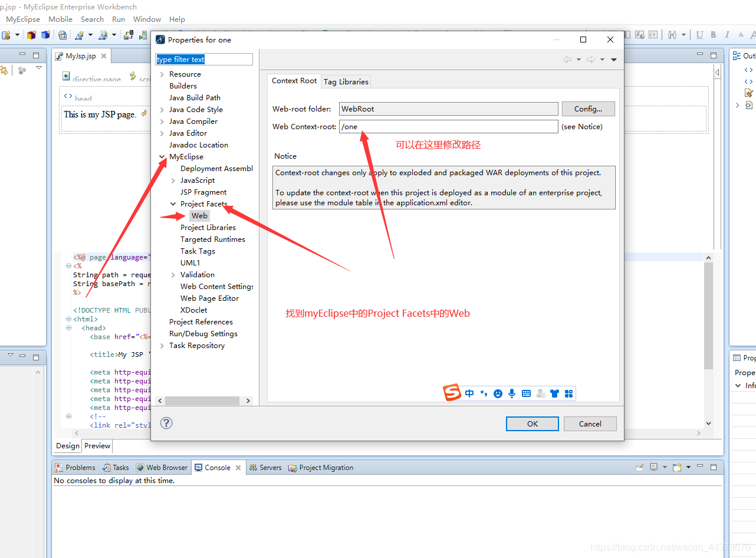Switch to the Preview editor tab
Screen dimensions: 756x558
(x=97, y=446)
